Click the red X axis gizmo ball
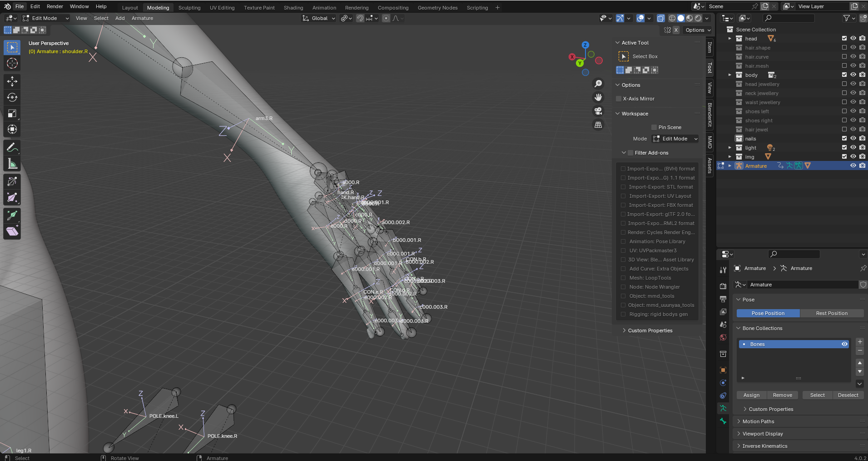This screenshot has width=868, height=461. tap(572, 57)
